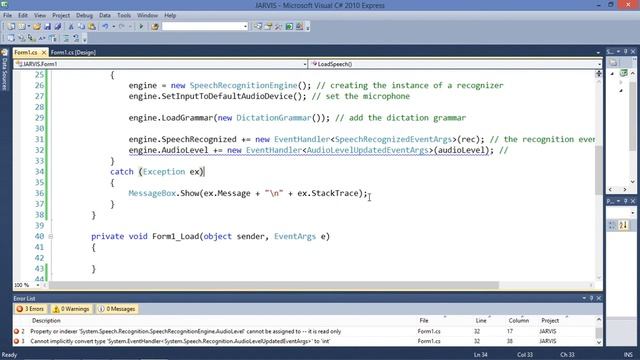Select the 'Cannot implicitly convert type' error row

[x=304, y=341]
